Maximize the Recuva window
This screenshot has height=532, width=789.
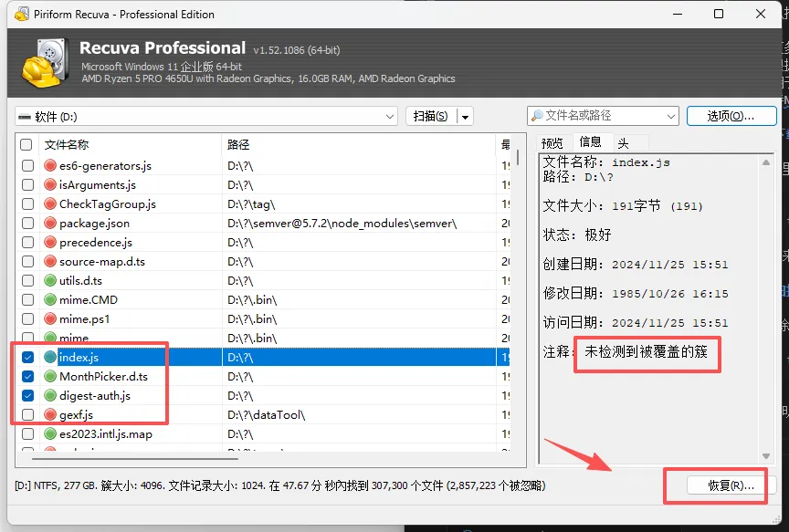(x=719, y=14)
